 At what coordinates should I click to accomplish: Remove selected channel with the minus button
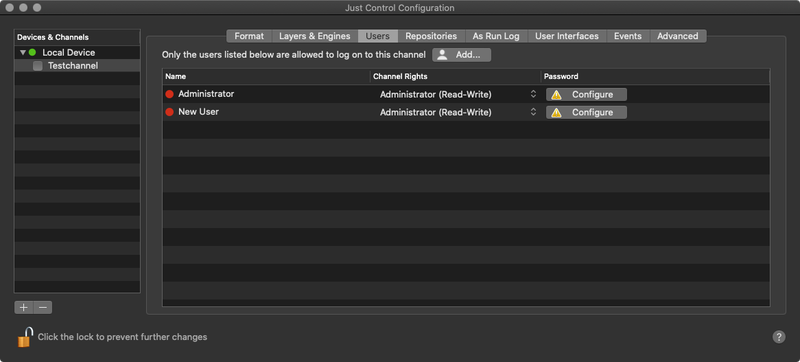(43, 307)
